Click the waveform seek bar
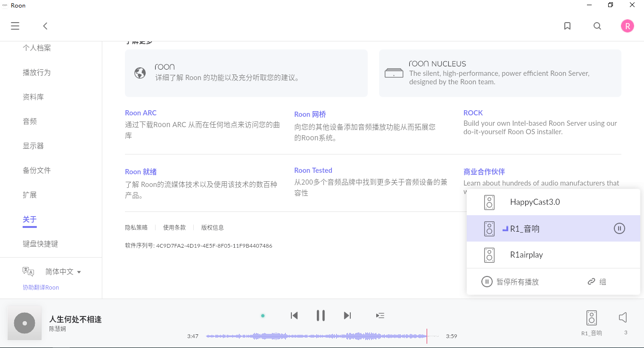 coord(322,336)
